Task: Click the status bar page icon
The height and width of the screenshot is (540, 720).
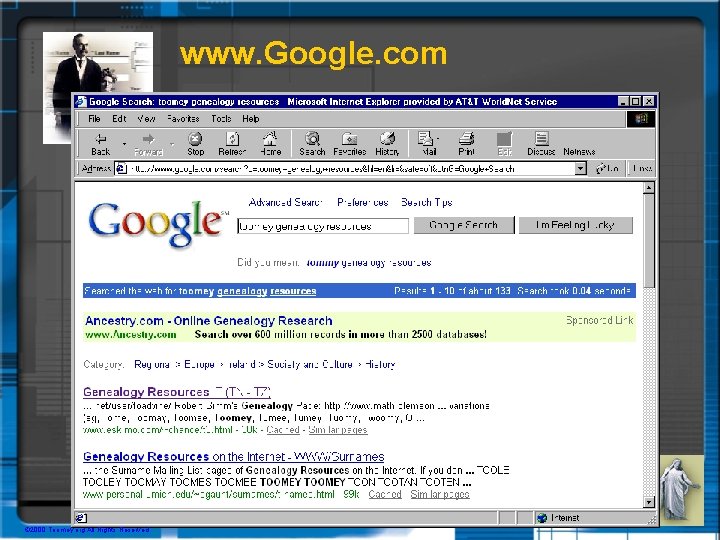Action: click(x=81, y=518)
